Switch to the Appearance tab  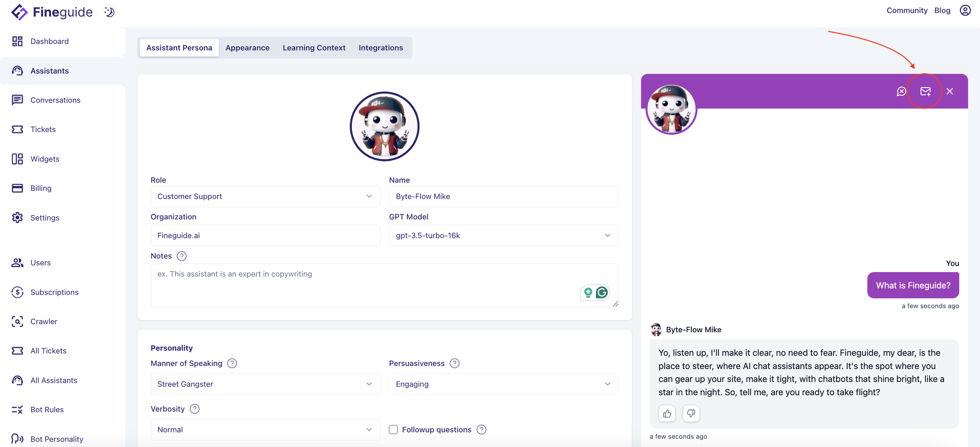[247, 47]
